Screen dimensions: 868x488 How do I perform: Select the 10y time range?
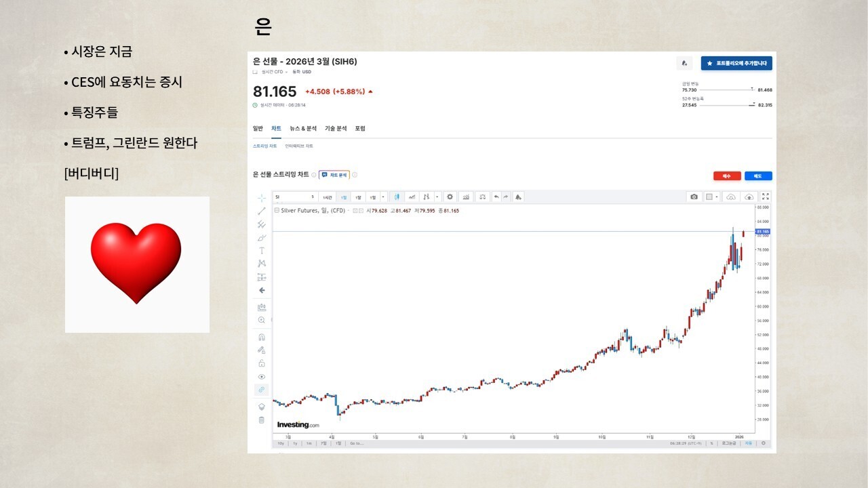[280, 443]
